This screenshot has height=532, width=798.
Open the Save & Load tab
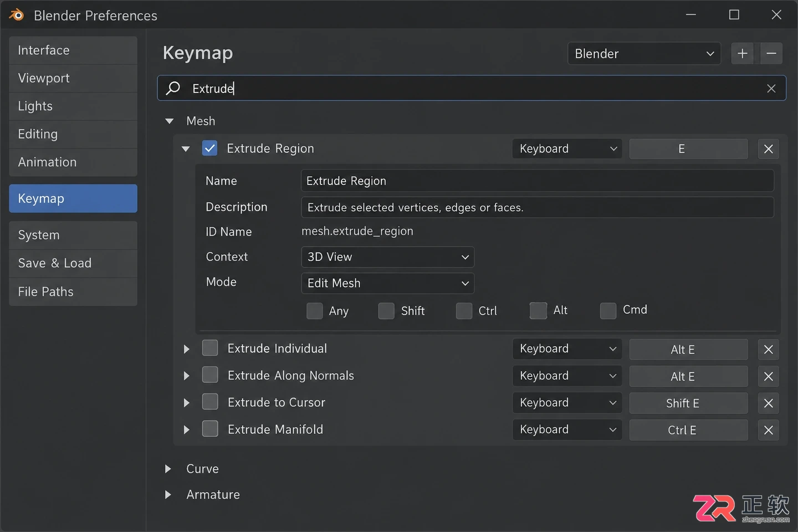[x=73, y=263]
